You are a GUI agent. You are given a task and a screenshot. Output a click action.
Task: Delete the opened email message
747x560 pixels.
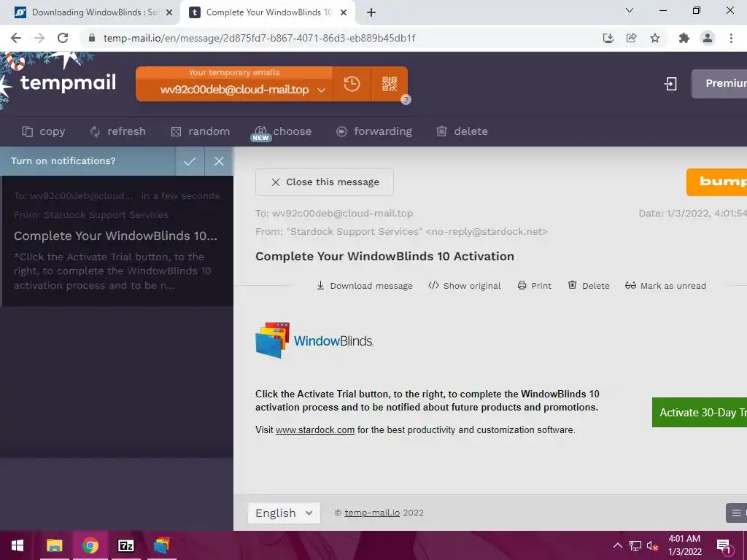pos(589,286)
